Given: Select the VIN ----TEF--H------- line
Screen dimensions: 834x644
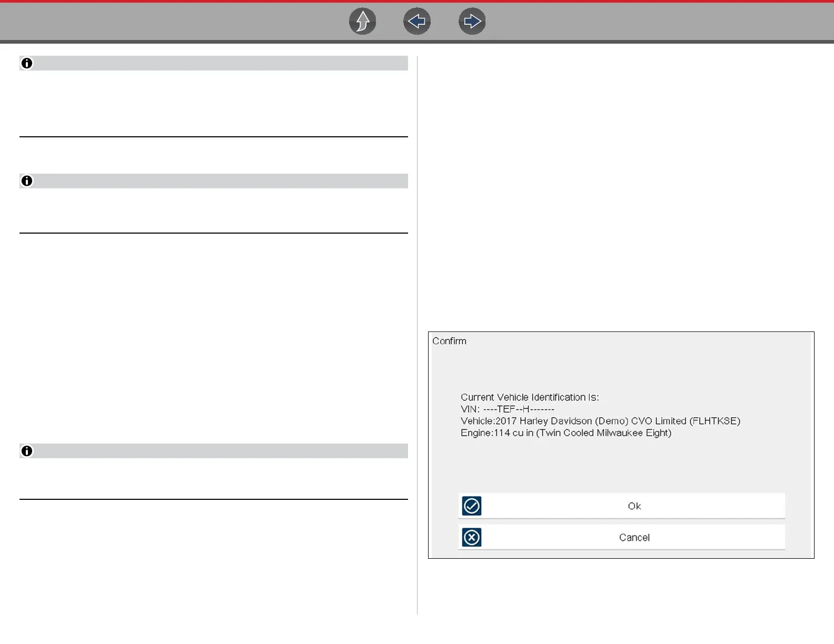Looking at the screenshot, I should [508, 409].
